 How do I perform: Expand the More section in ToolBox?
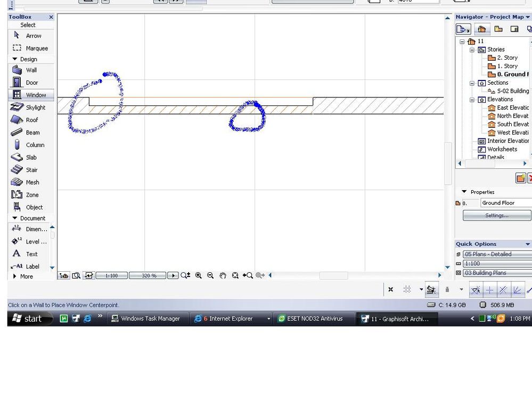pos(14,276)
